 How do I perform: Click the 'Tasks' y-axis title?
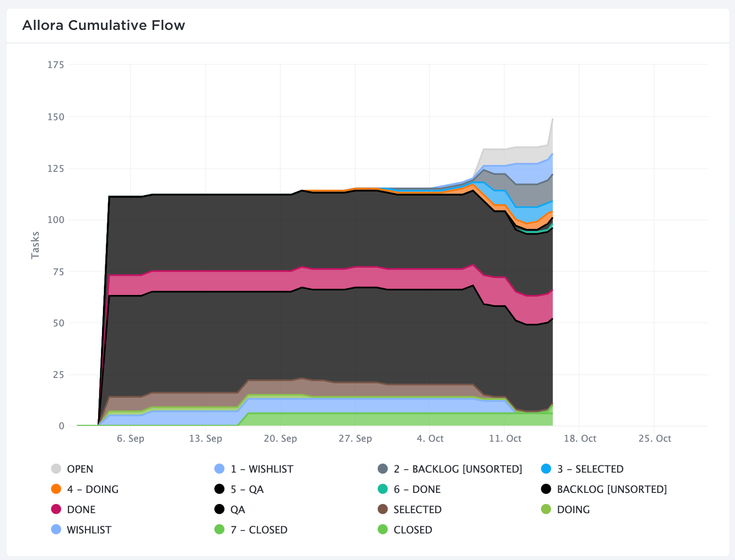click(x=35, y=245)
